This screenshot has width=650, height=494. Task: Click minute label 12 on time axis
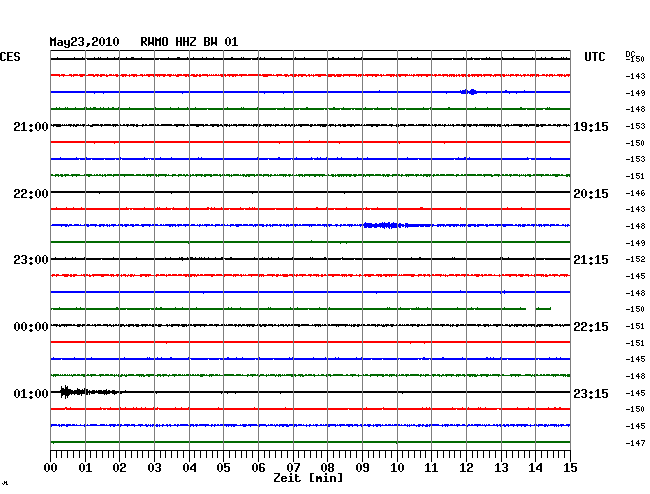[x=466, y=468]
